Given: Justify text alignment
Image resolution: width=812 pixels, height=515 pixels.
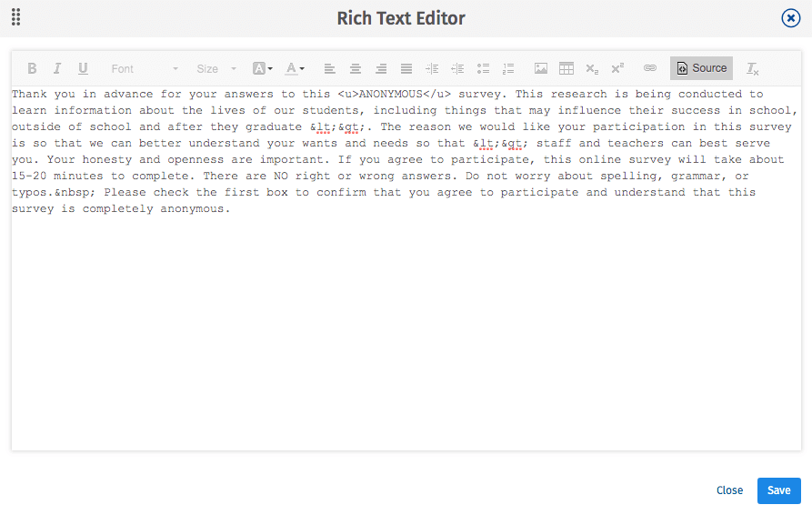Looking at the screenshot, I should click(x=406, y=68).
